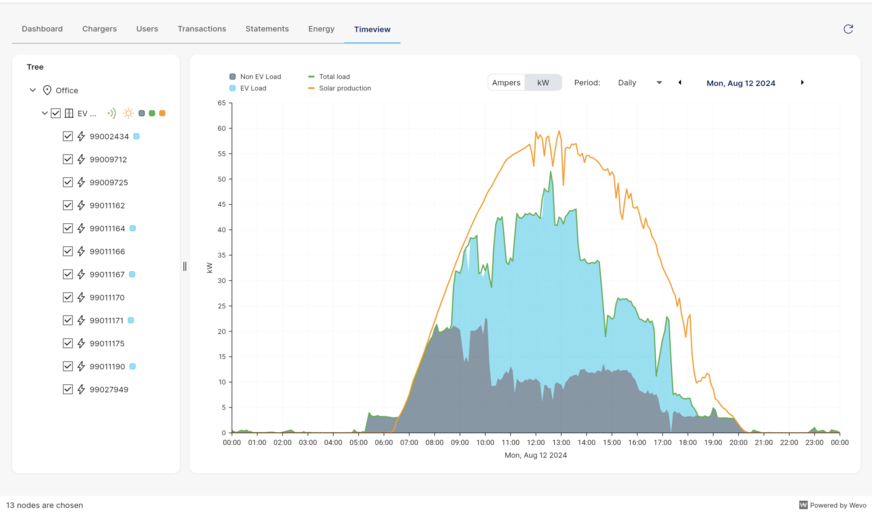Collapse the Office tree node
The height and width of the screenshot is (514, 872).
click(x=33, y=91)
